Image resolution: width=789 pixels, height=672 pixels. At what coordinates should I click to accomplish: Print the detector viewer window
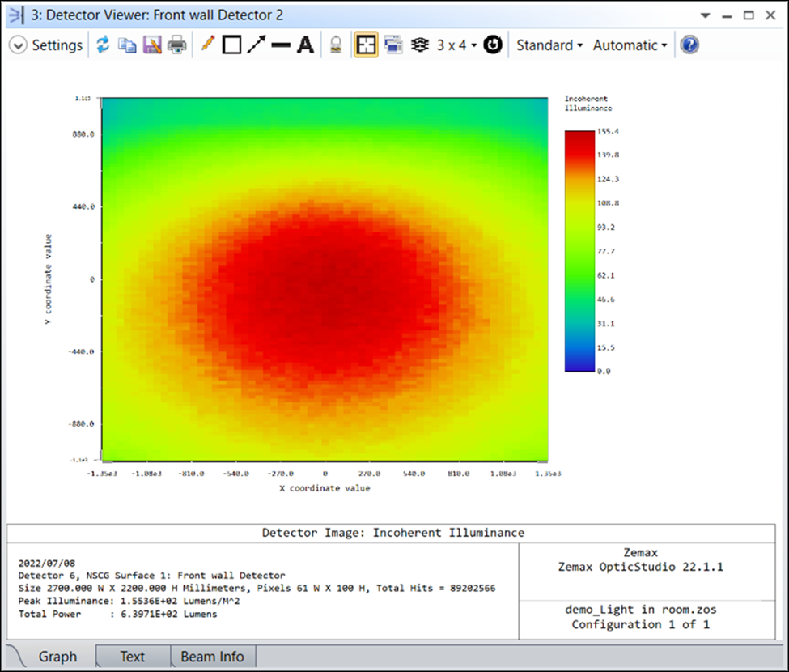[176, 45]
